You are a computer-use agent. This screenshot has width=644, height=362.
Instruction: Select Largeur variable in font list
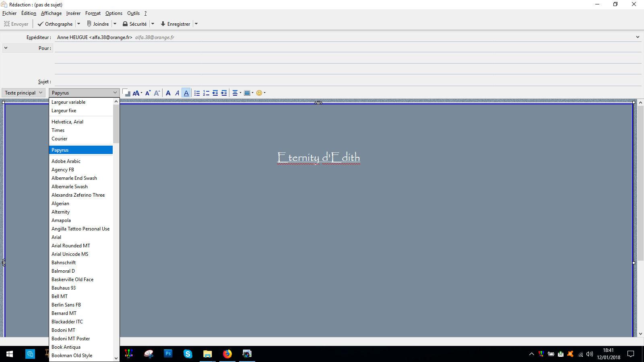(x=80, y=102)
